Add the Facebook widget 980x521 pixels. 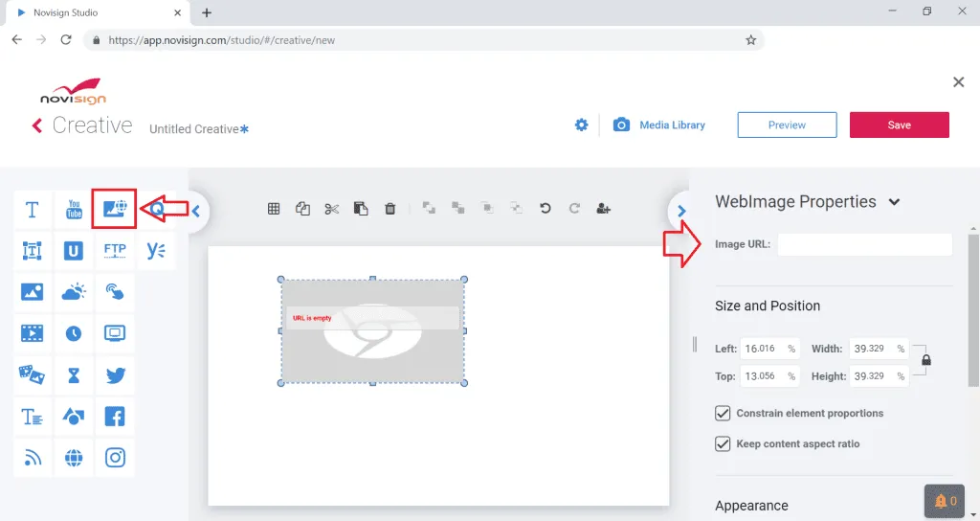[115, 417]
